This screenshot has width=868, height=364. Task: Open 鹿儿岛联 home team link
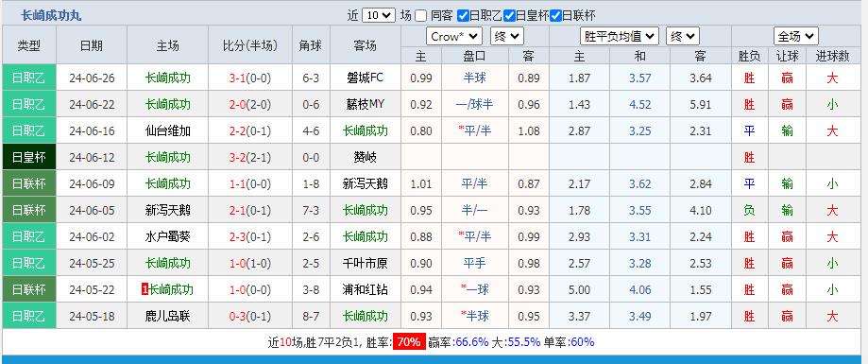[168, 316]
